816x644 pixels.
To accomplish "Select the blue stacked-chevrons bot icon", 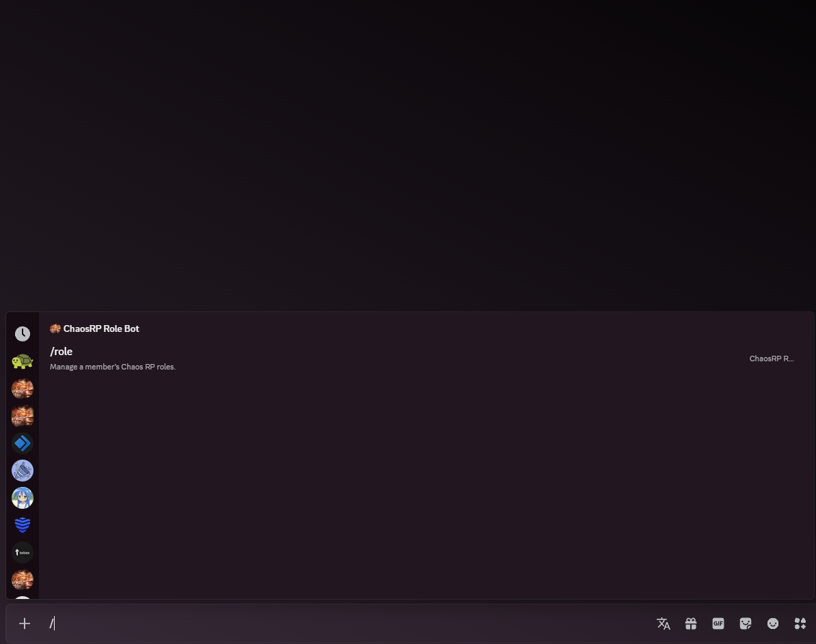I will (23, 525).
